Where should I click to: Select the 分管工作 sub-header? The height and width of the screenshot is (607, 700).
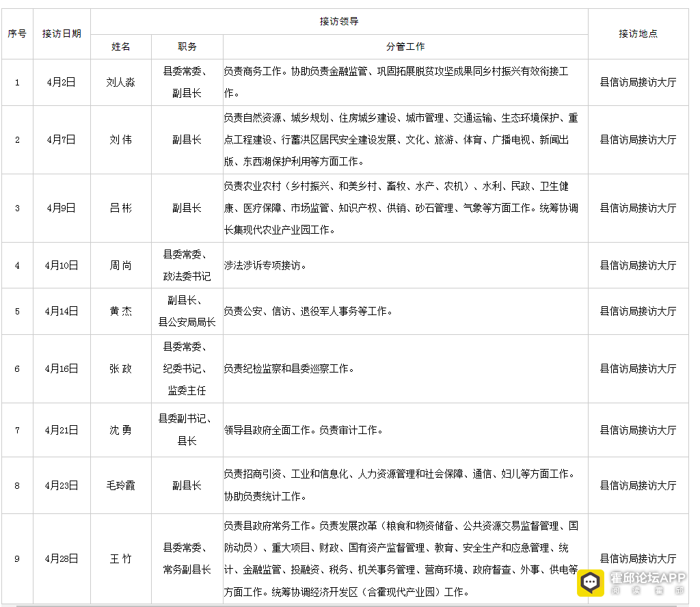pos(405,47)
